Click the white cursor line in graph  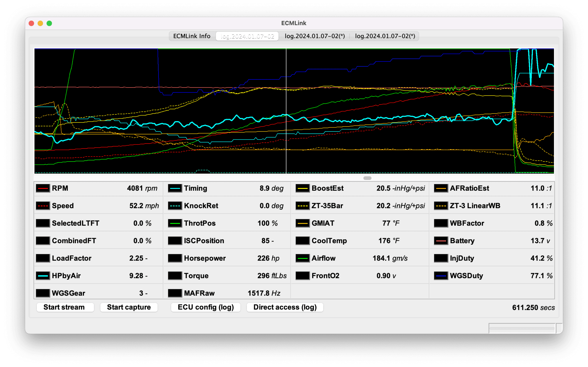[286, 111]
